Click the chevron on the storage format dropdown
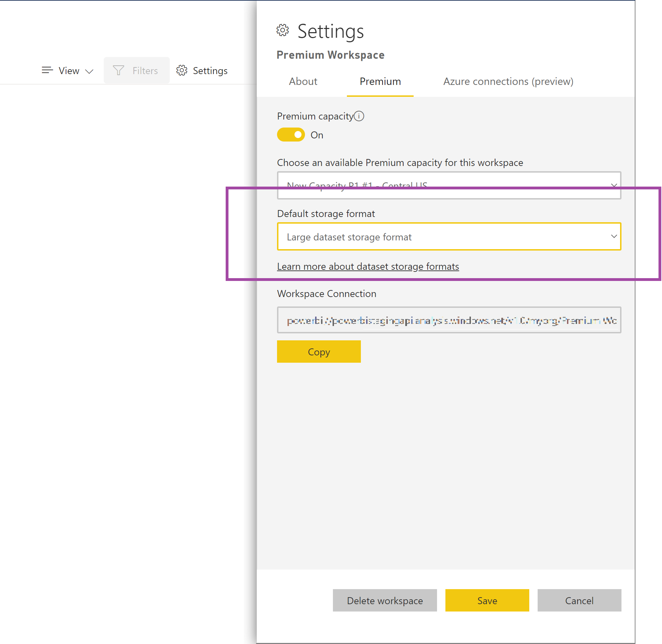 [614, 237]
